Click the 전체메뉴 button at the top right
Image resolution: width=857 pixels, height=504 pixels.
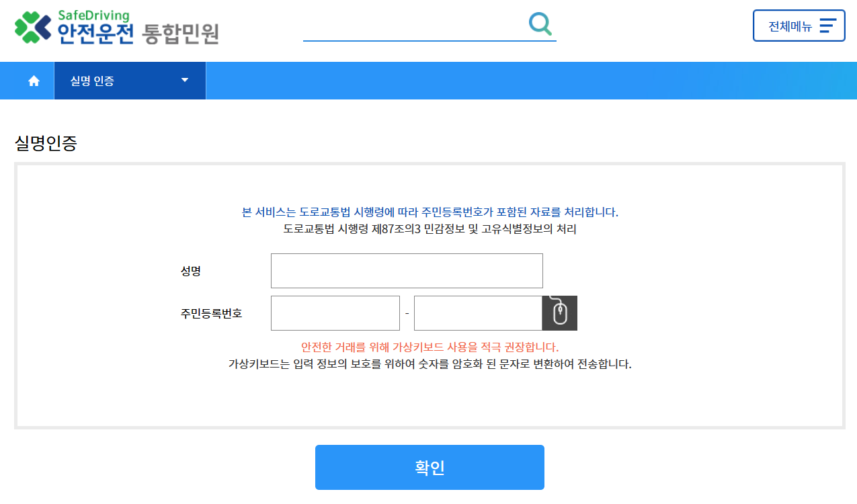pyautogui.click(x=799, y=25)
